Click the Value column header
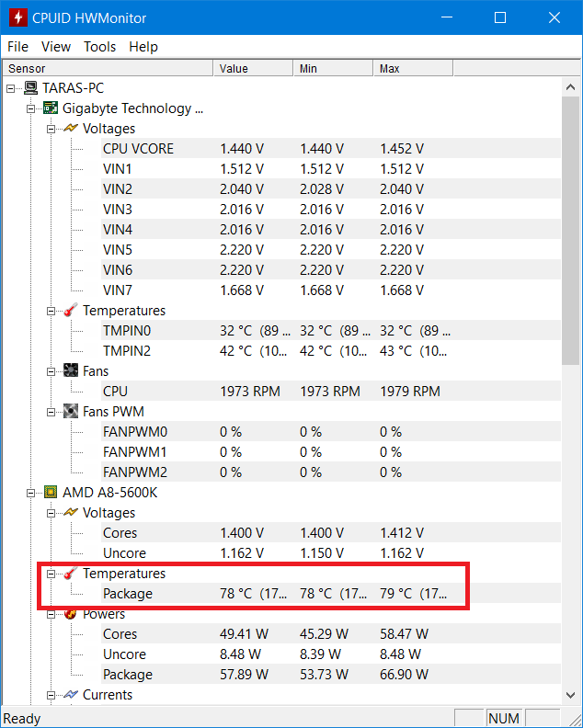The height and width of the screenshot is (728, 583). tap(253, 68)
